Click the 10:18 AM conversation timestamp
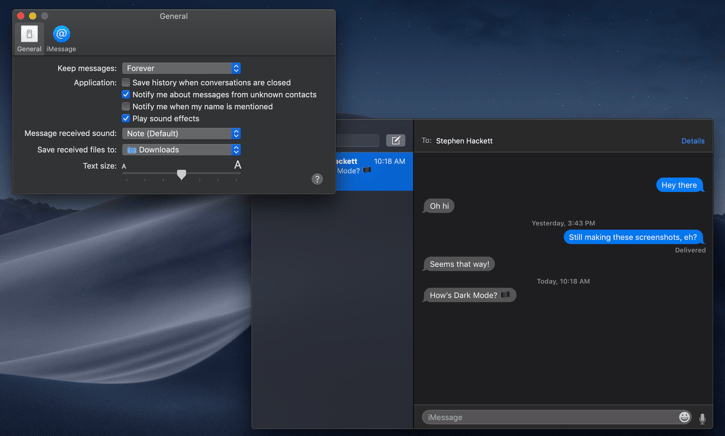The height and width of the screenshot is (436, 725). (x=389, y=161)
